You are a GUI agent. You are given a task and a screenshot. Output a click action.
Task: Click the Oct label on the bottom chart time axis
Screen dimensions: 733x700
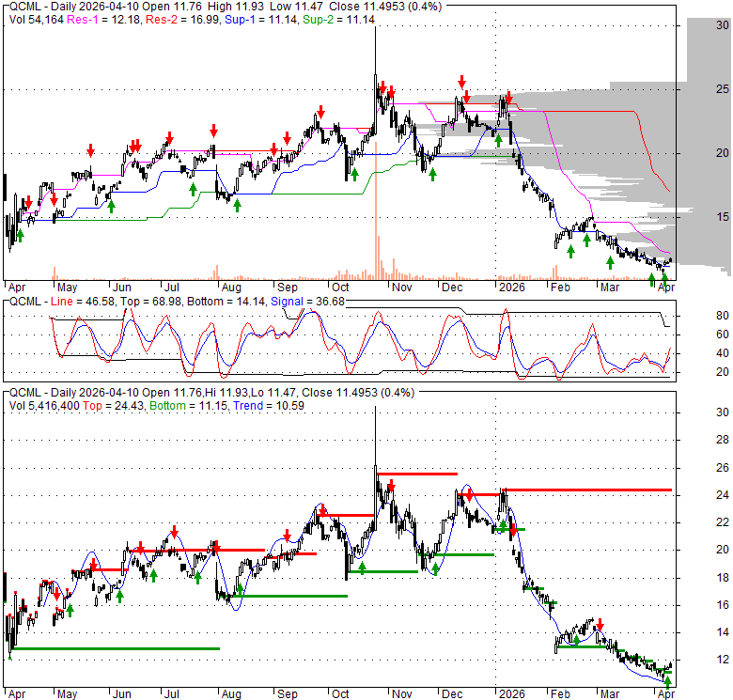tap(339, 695)
